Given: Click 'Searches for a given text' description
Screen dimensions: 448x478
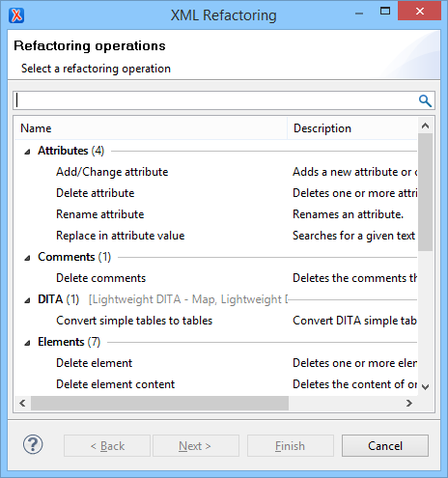Looking at the screenshot, I should (353, 236).
